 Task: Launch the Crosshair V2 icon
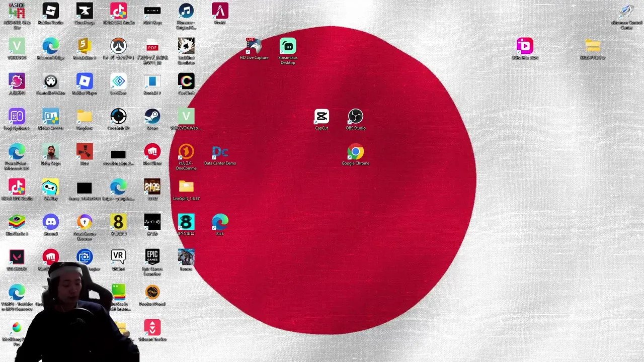[118, 117]
